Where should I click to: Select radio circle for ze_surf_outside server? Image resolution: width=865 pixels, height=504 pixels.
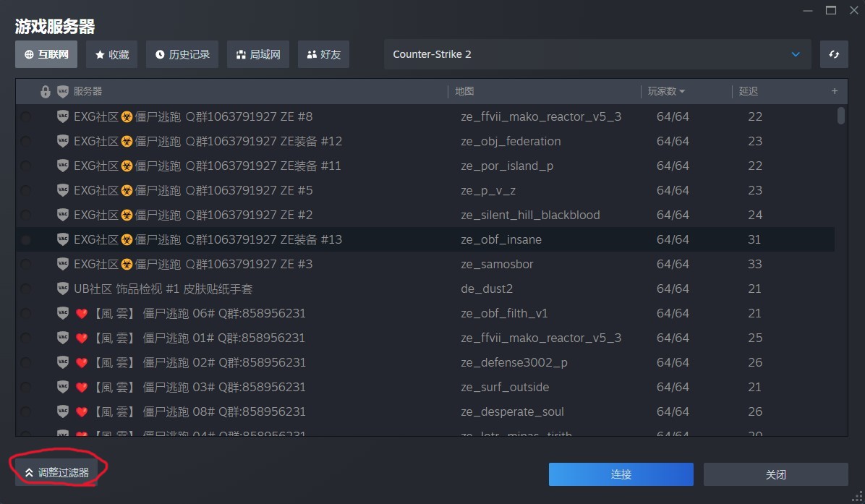tap(26, 388)
